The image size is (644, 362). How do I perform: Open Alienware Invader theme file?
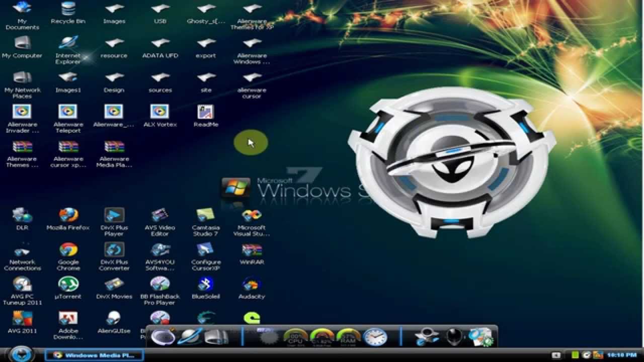22,119
